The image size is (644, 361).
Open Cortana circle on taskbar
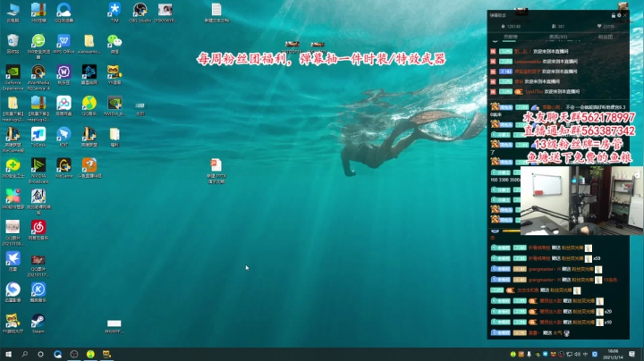click(40, 354)
